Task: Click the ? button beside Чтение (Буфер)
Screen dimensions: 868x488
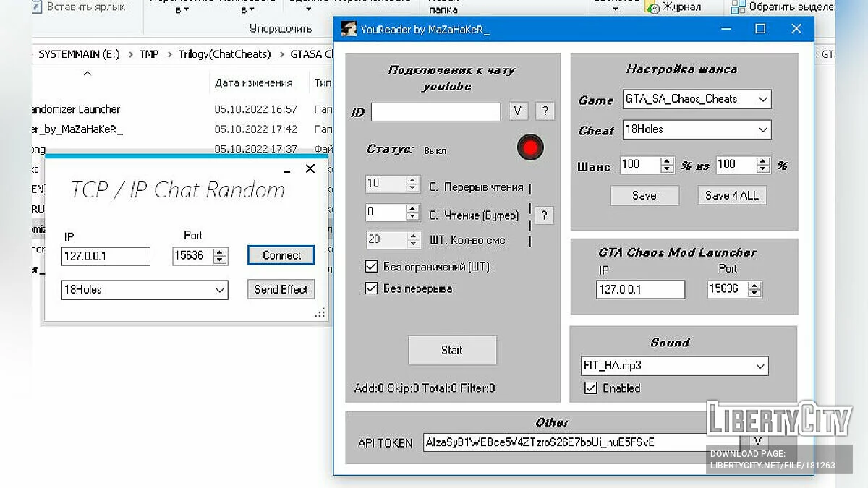Action: [x=544, y=215]
